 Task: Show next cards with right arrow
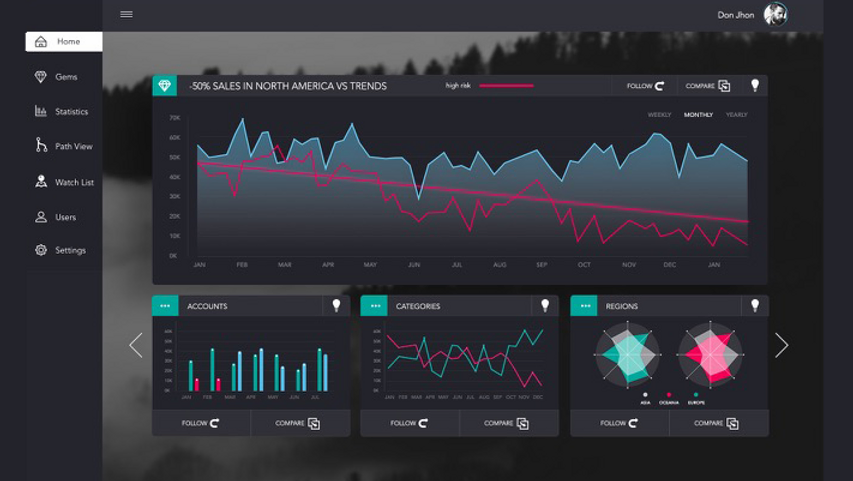pyautogui.click(x=782, y=345)
